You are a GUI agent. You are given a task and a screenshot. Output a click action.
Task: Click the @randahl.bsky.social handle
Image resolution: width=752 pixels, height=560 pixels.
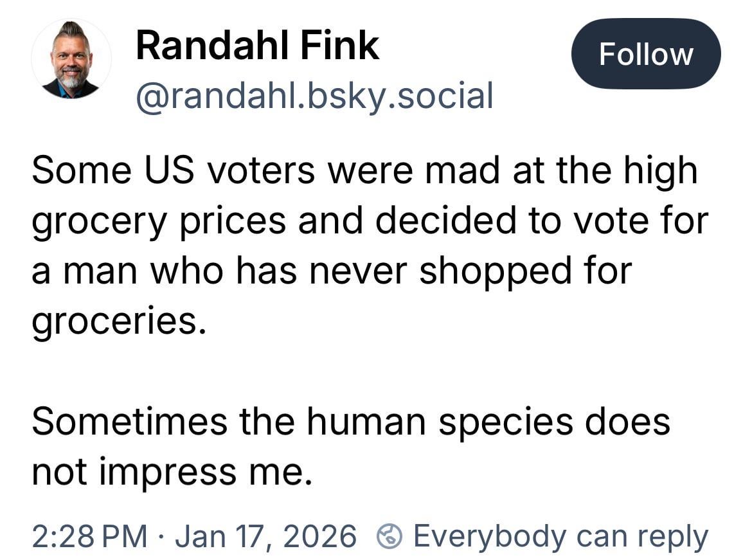pyautogui.click(x=314, y=95)
